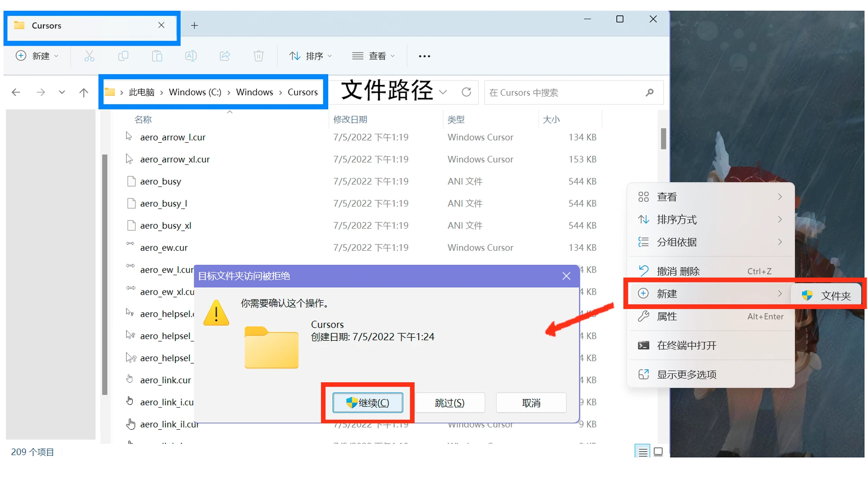Open the 查看 view dropdown
The image size is (868, 488).
point(374,56)
